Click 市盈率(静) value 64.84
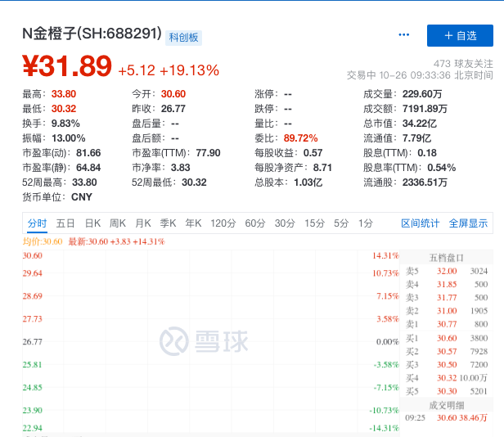The width and height of the screenshot is (504, 437). 88,168
